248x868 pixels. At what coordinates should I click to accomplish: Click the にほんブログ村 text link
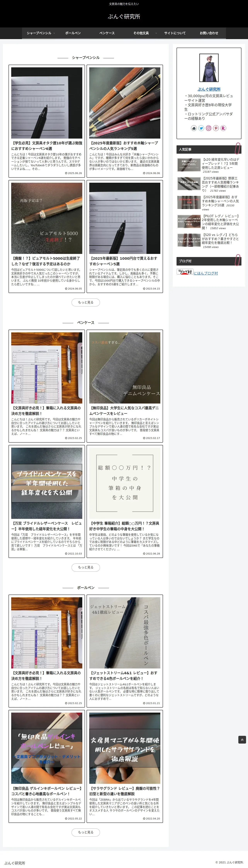click(x=206, y=273)
